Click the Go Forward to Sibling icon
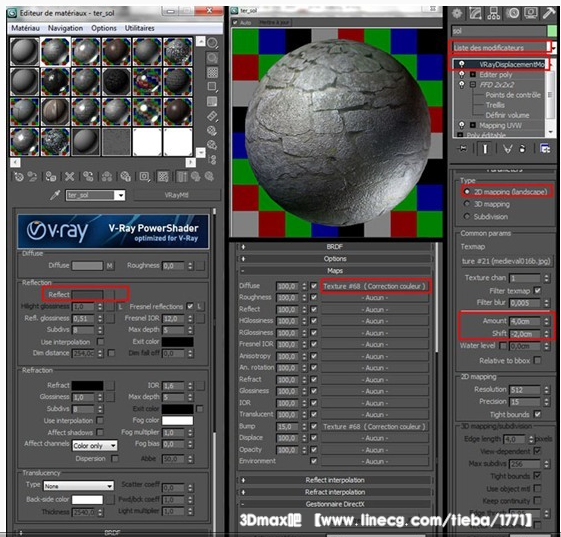This screenshot has width=561, height=537. point(209,176)
